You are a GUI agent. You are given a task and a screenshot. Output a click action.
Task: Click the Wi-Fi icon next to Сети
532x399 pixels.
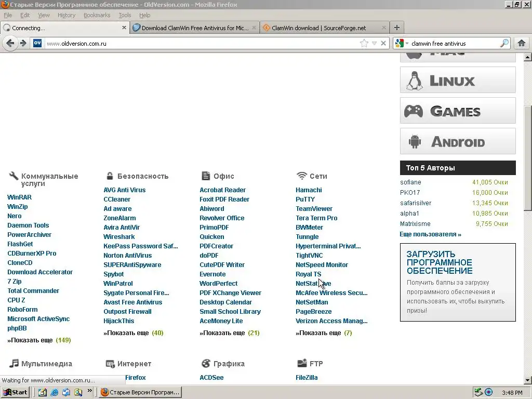[302, 176]
